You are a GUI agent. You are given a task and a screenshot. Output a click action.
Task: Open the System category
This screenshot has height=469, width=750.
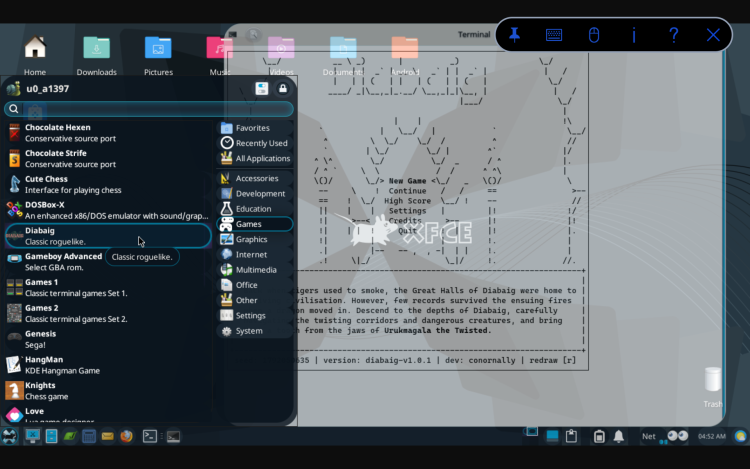255,331
